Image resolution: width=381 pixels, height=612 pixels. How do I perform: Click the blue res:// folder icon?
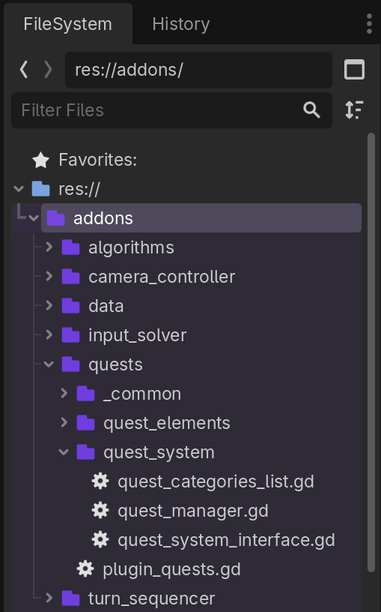tap(41, 189)
